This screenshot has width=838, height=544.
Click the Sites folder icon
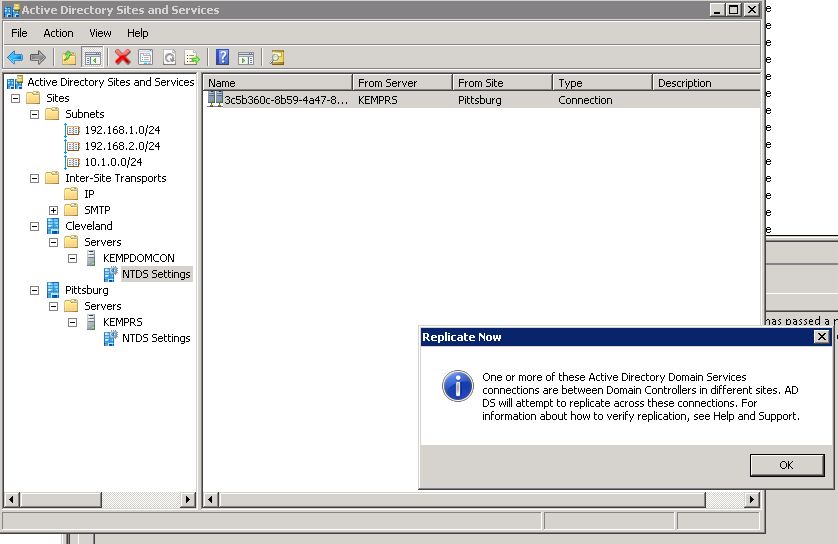click(33, 98)
